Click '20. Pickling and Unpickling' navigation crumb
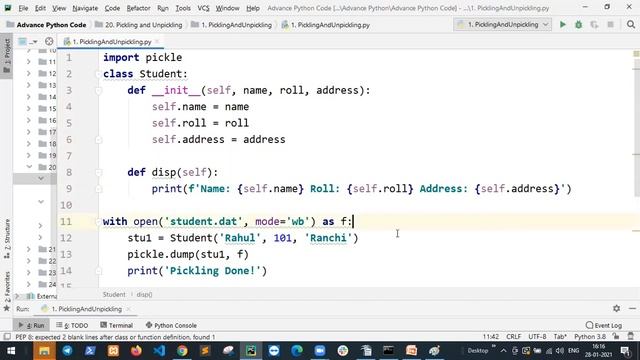 coord(139,25)
